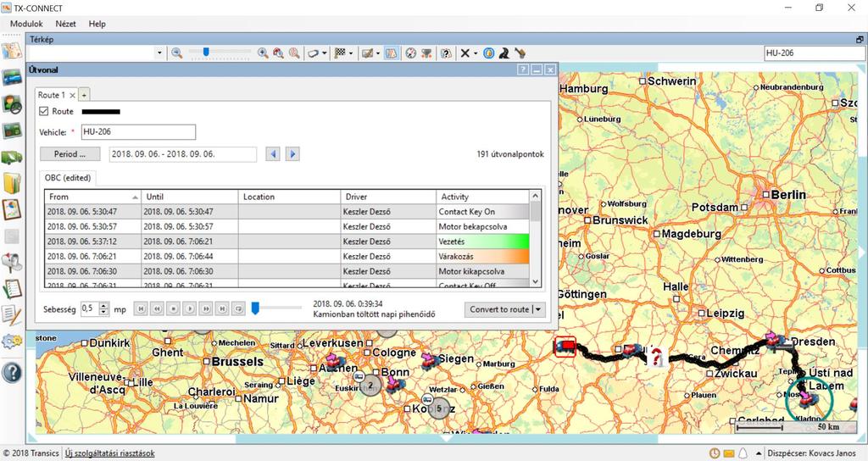The image size is (868, 461).
Task: Open the clipboard checklist module
Action: [12, 289]
